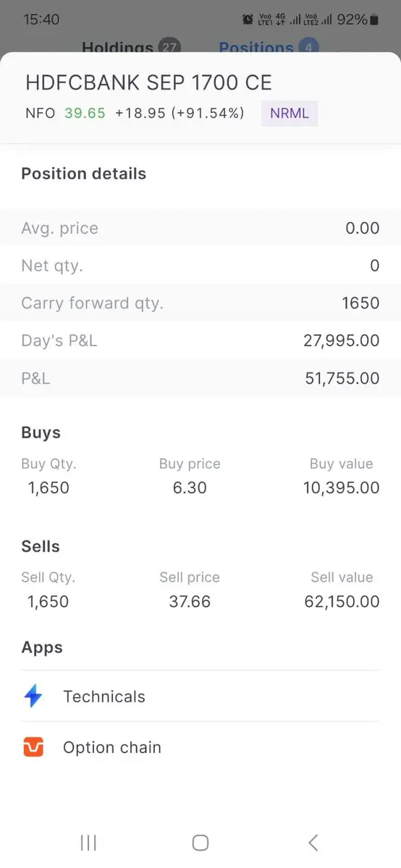Open the Technicals lightning bolt icon
Screen dimensions: 401x868
click(x=33, y=697)
